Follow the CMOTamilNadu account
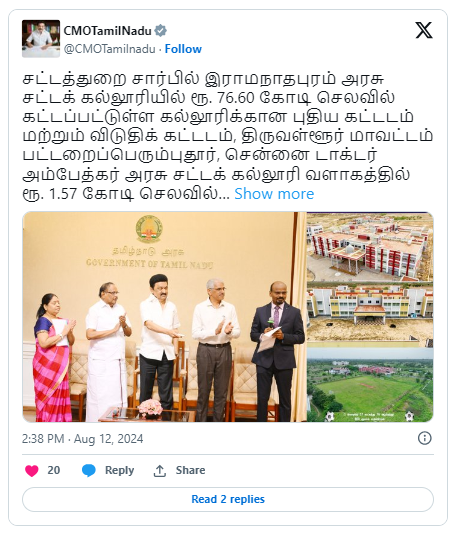461x542 pixels. tap(183, 49)
